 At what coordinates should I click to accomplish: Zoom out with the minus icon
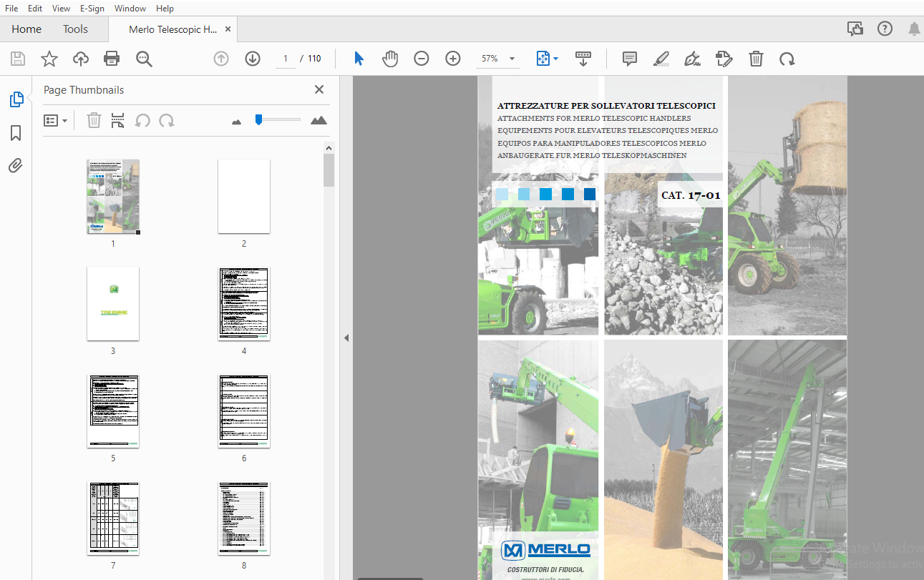pos(422,59)
